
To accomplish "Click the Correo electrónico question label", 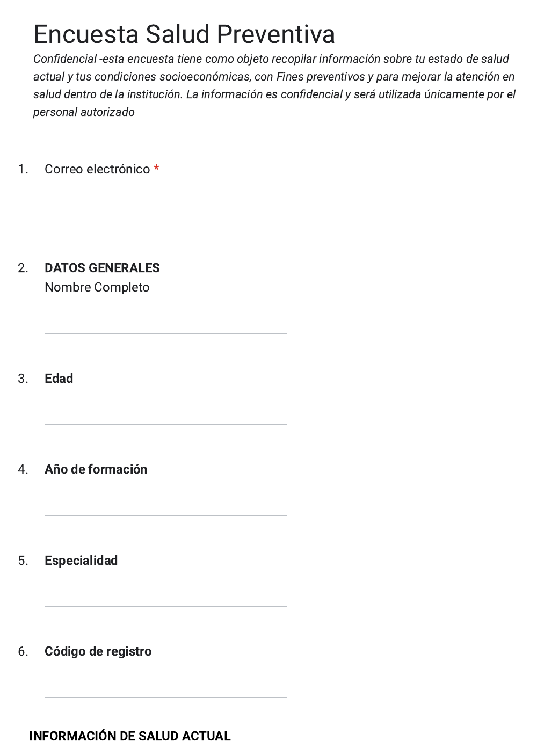I will pyautogui.click(x=97, y=169).
